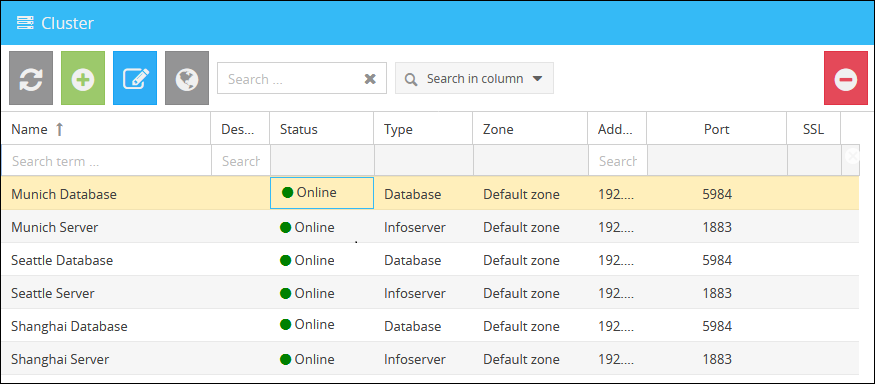Add a new cluster node
875x384 pixels.
click(83, 78)
